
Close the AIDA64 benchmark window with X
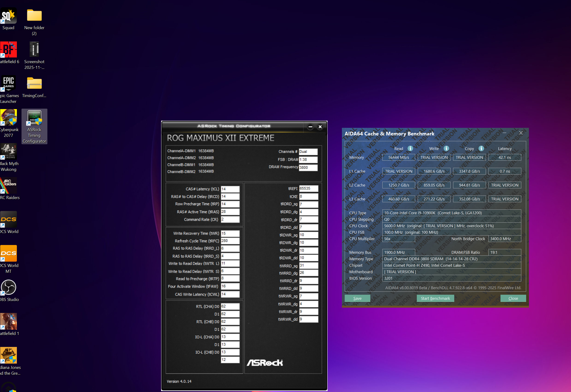click(521, 133)
